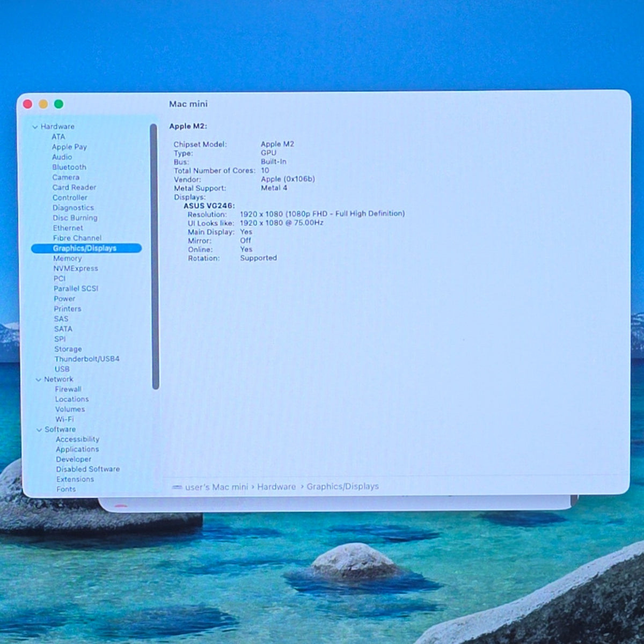Select Locations under Network
This screenshot has height=644, width=644.
[x=72, y=399]
